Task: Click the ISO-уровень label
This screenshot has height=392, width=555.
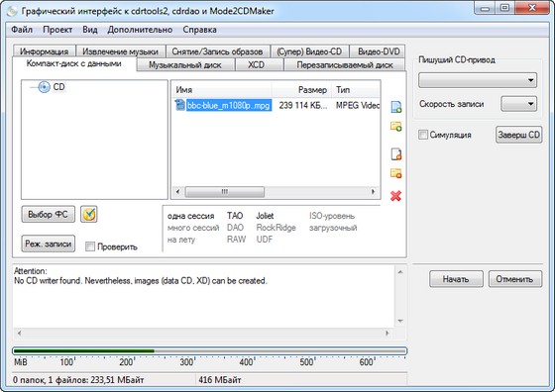Action: [332, 216]
